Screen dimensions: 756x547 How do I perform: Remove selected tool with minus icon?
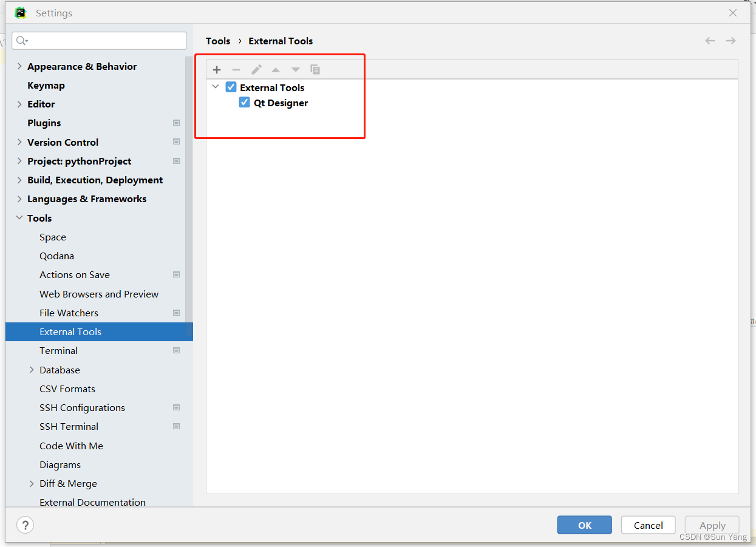(x=236, y=70)
